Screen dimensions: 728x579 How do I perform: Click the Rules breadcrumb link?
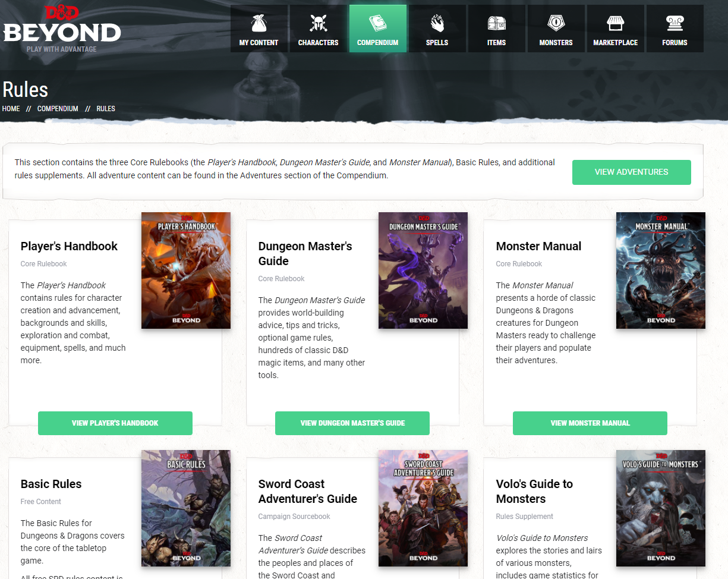(x=106, y=109)
